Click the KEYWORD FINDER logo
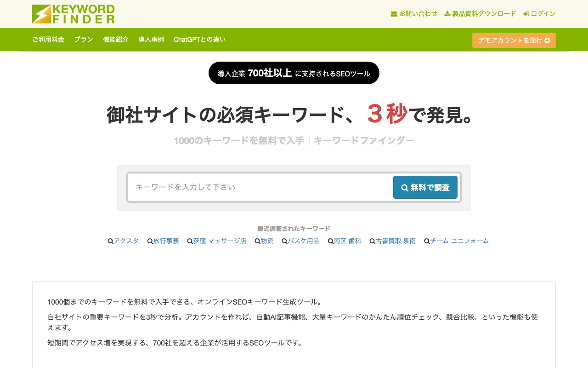The width and height of the screenshot is (588, 368). (x=73, y=14)
